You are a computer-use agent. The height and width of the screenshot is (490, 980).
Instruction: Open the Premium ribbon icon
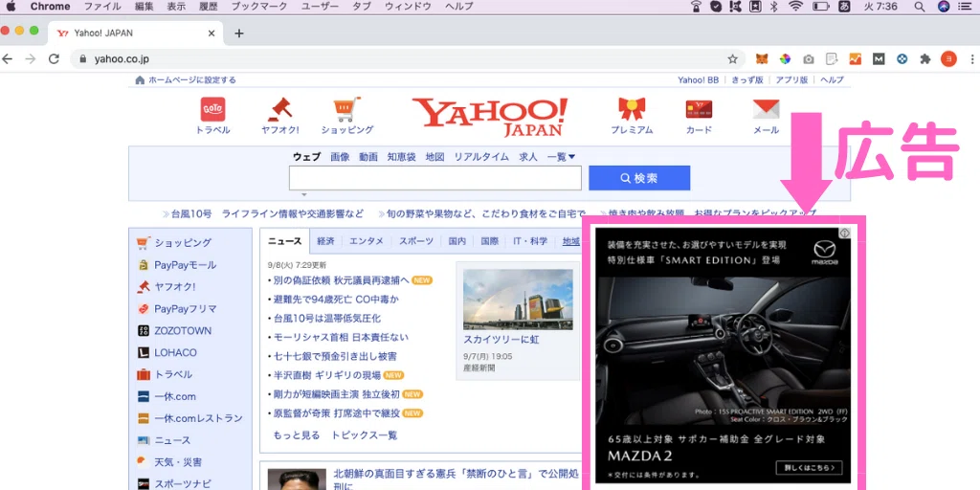click(632, 109)
